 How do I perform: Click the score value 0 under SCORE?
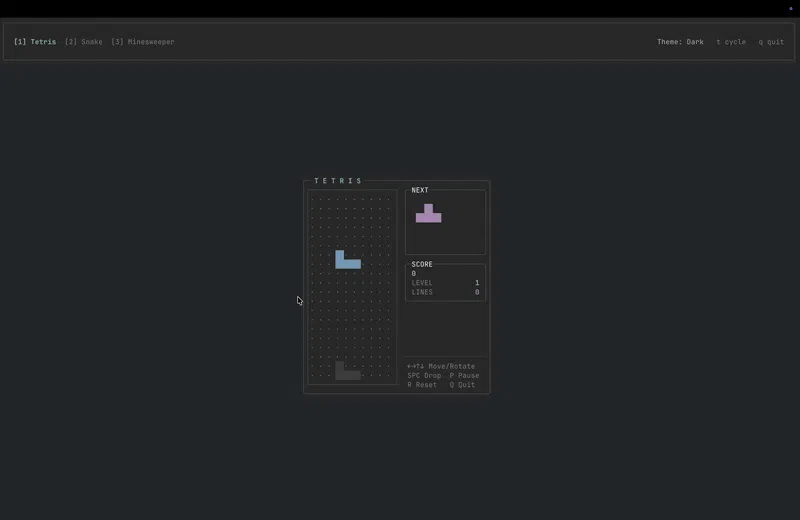(414, 274)
